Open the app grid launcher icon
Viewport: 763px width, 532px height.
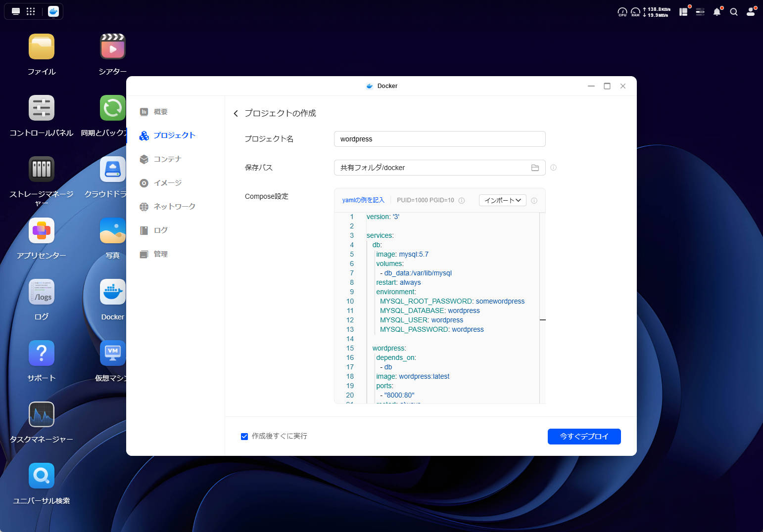31,11
